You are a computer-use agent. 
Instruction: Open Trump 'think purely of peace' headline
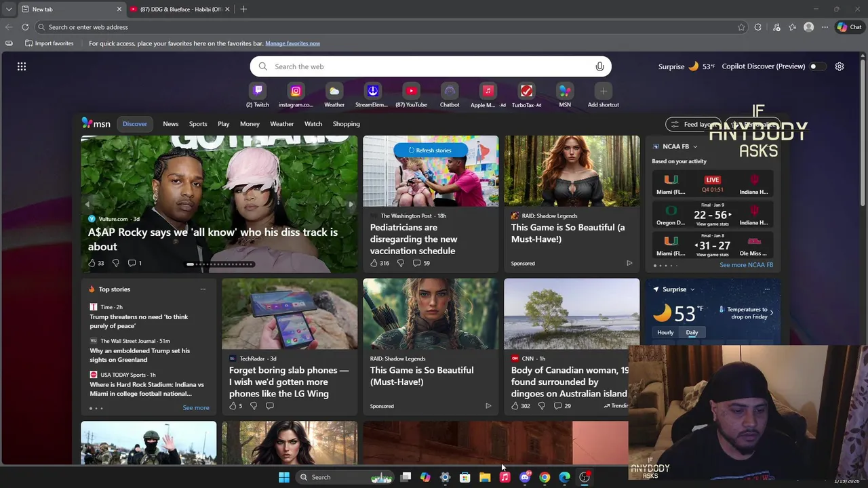[139, 321]
